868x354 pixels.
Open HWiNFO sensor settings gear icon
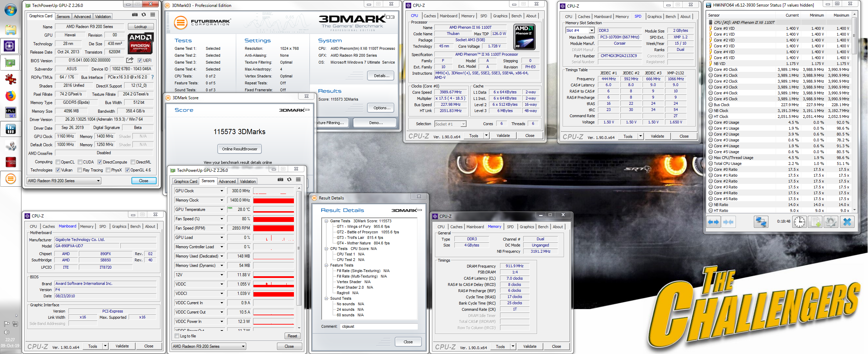tap(831, 222)
